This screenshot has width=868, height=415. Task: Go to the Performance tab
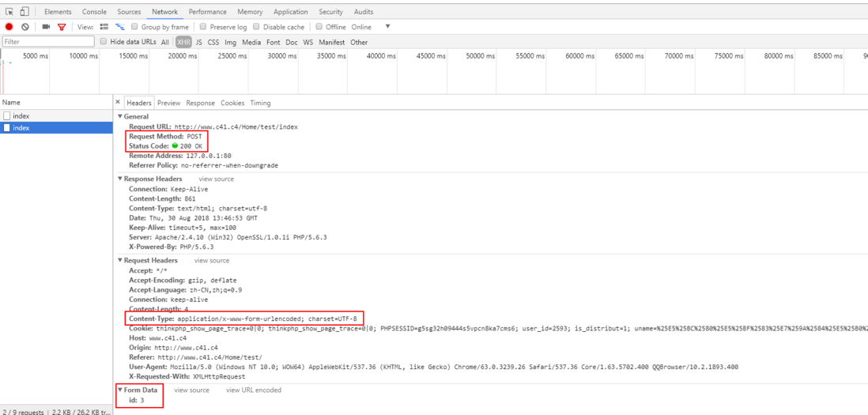click(208, 12)
